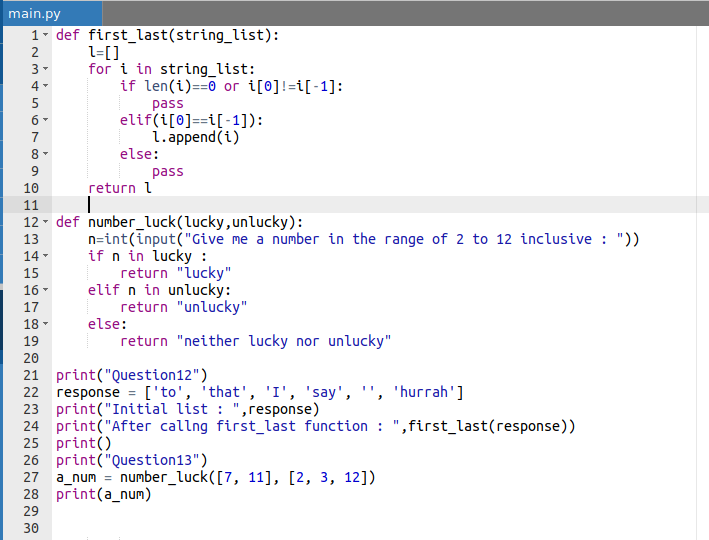
Task: Collapse the first_last function at line 1
Action: pyautogui.click(x=46, y=35)
